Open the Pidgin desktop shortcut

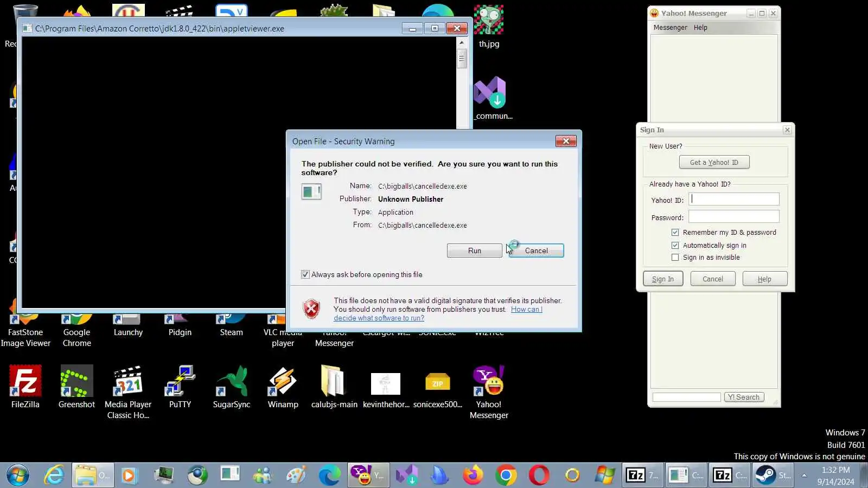coord(180,325)
